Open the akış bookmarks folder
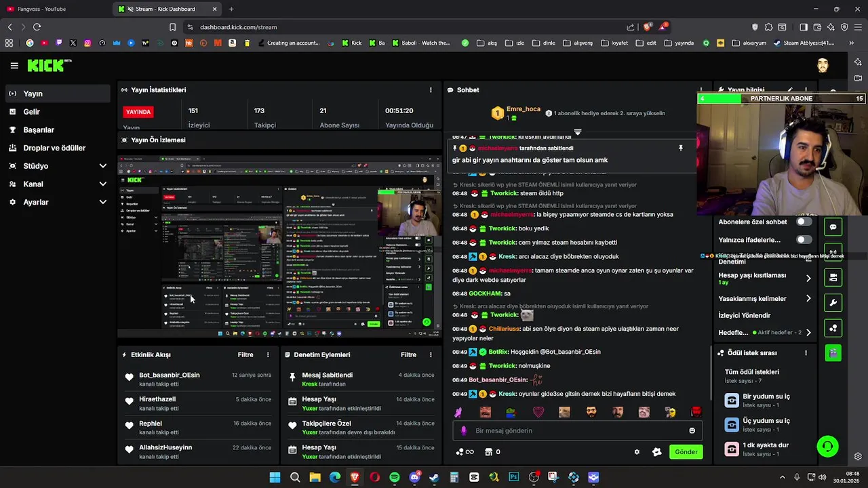This screenshot has height=488, width=868. pyautogui.click(x=487, y=43)
